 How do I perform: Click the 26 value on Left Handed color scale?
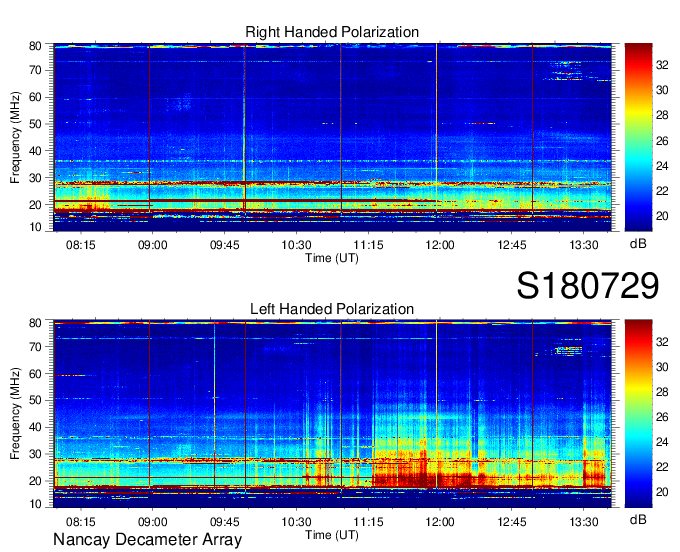click(x=662, y=417)
